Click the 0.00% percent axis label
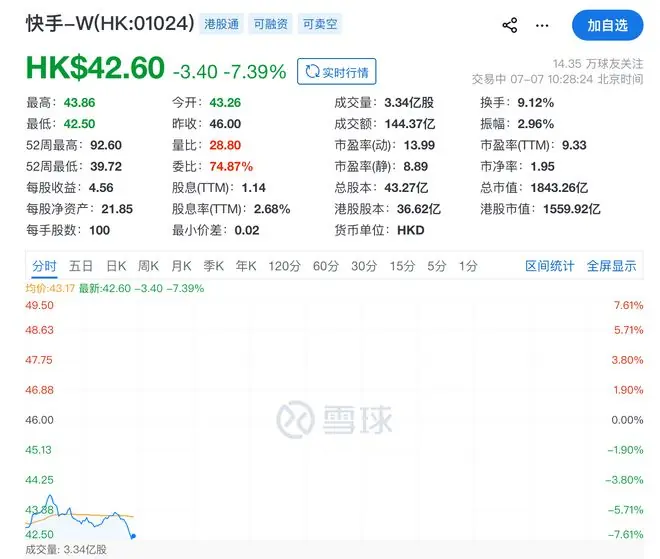660x559 pixels. (627, 420)
